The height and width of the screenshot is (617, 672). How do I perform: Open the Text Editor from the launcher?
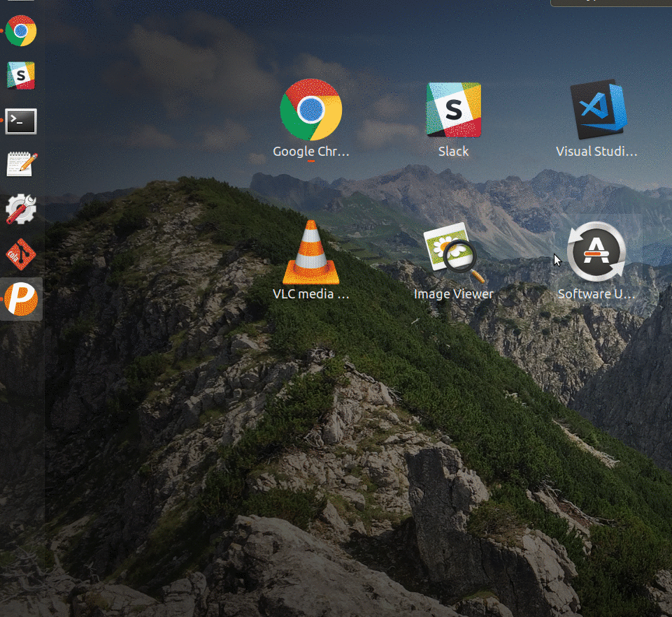20,165
